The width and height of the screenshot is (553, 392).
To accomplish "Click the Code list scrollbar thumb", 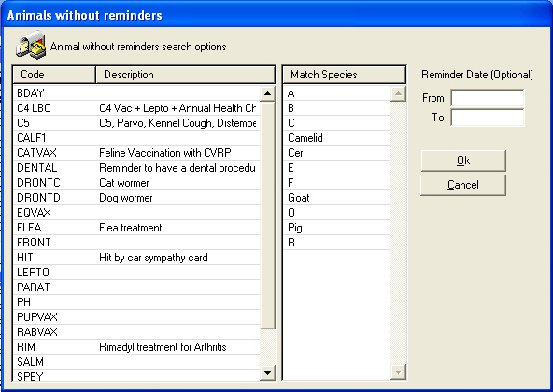I will coord(267,215).
